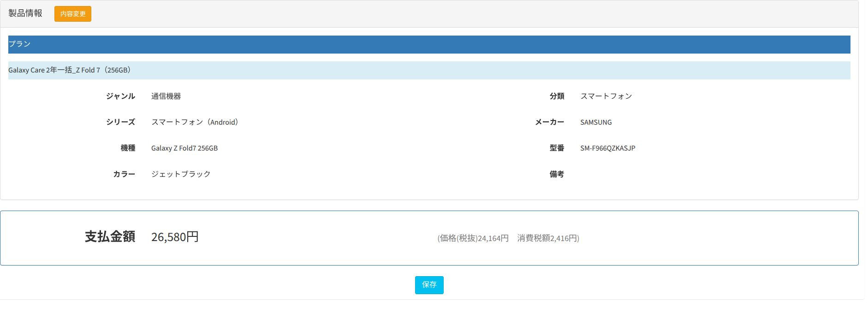Click the orange 内容変更 button
This screenshot has height=314, width=868.
[x=73, y=14]
